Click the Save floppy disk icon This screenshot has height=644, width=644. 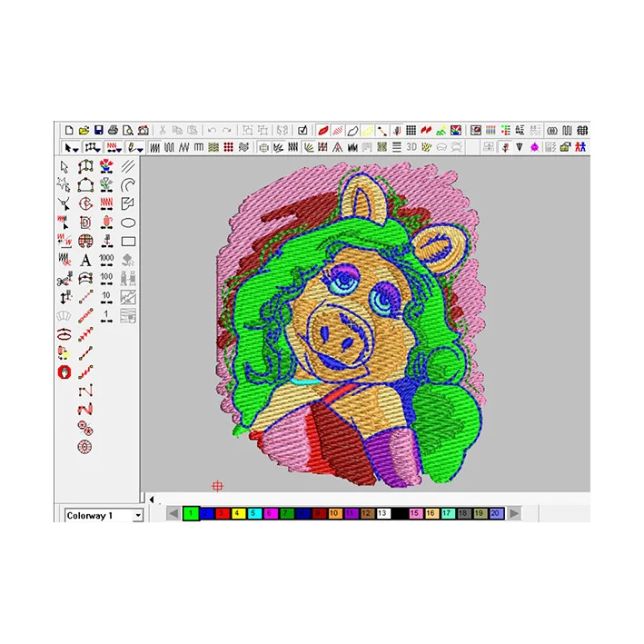coord(98,131)
